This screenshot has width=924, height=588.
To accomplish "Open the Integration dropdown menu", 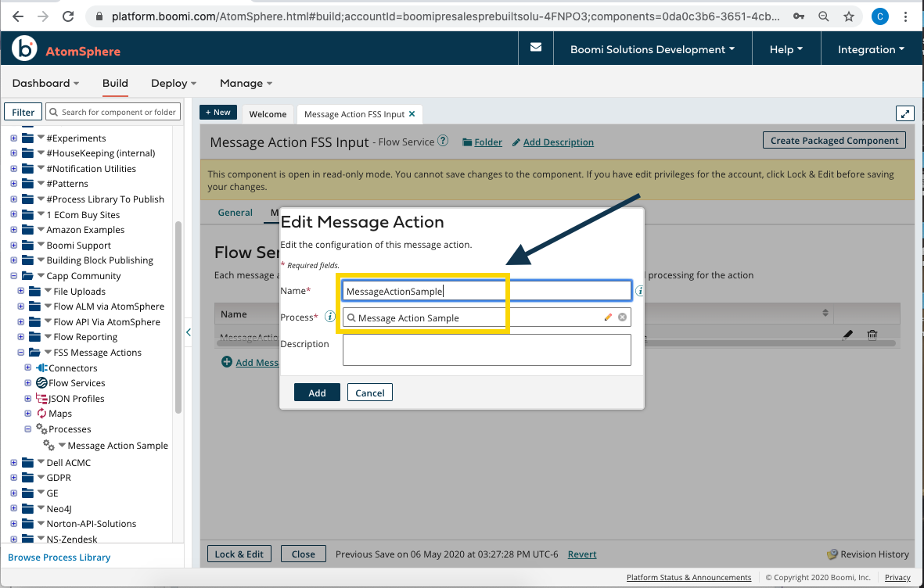I will 871,49.
